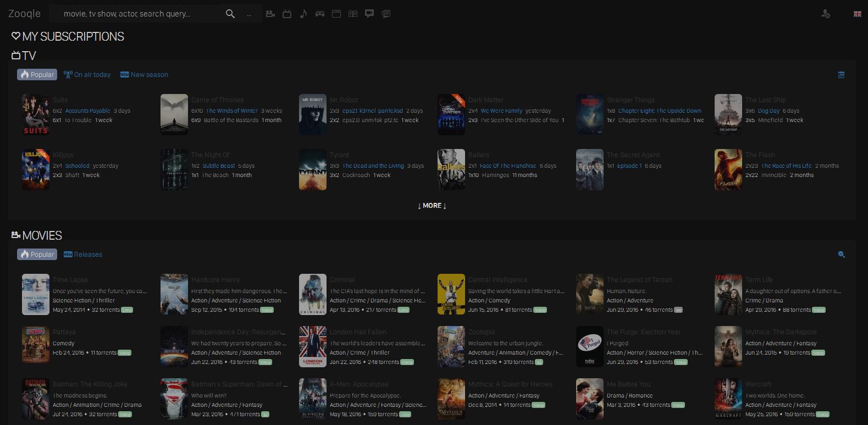Open Zootopia movie title
This screenshot has height=425, width=868.
tap(482, 332)
